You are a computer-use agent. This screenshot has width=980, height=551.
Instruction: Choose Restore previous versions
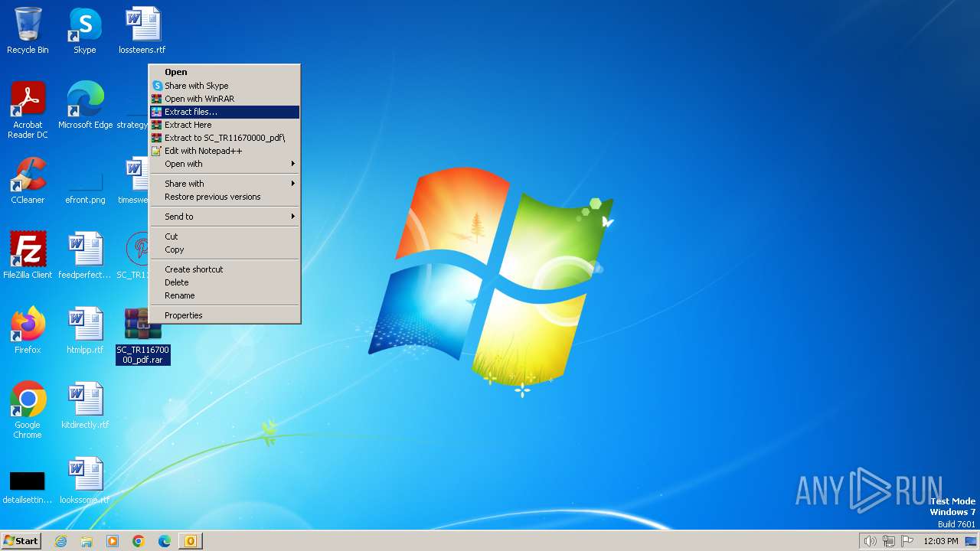point(224,197)
